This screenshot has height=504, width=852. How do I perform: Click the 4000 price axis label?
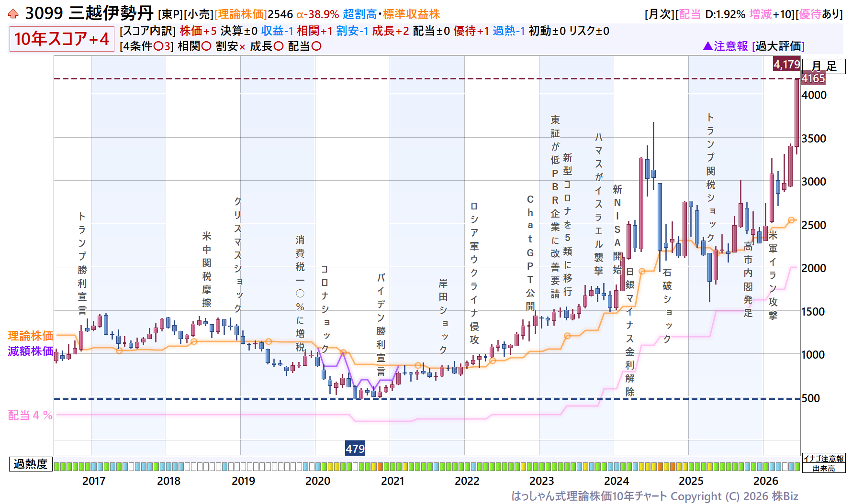(814, 95)
